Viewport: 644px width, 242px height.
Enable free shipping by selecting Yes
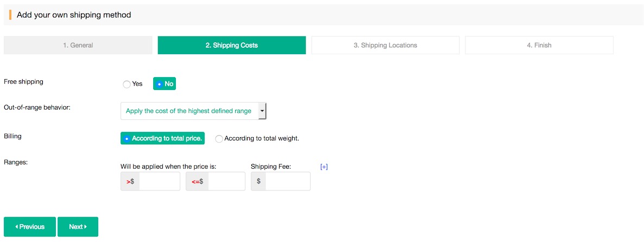click(127, 84)
